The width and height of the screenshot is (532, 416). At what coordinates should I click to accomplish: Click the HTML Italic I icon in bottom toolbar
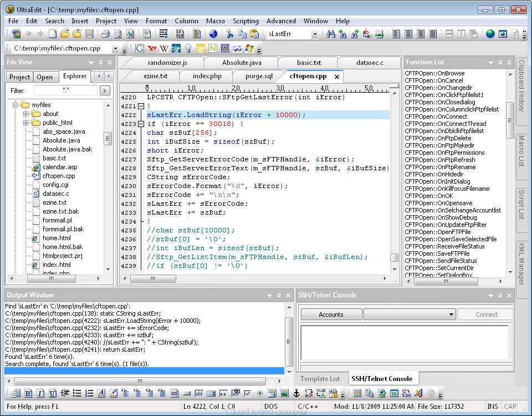click(x=40, y=393)
